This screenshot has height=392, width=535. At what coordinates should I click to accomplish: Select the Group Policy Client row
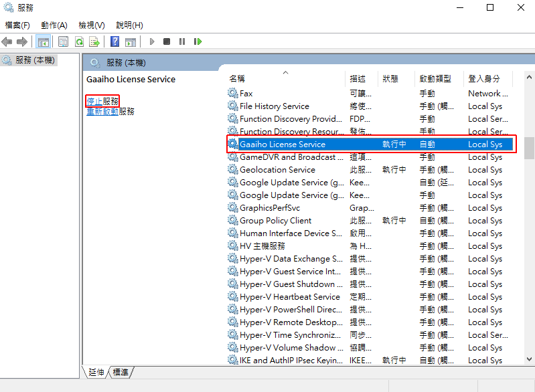tap(370, 221)
